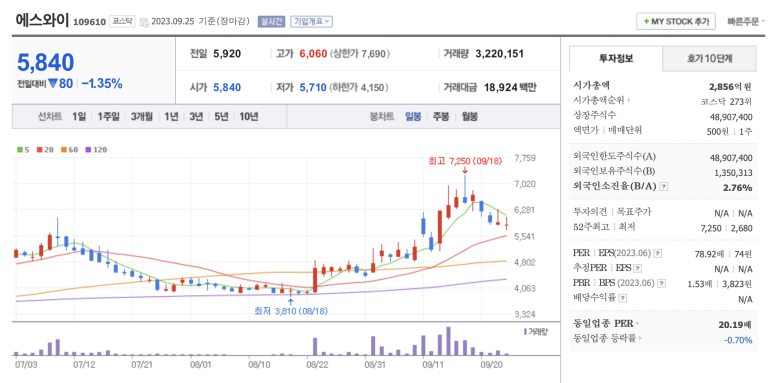Expand the 기업개요 dropdown
This screenshot has height=383, width=773.
point(312,22)
